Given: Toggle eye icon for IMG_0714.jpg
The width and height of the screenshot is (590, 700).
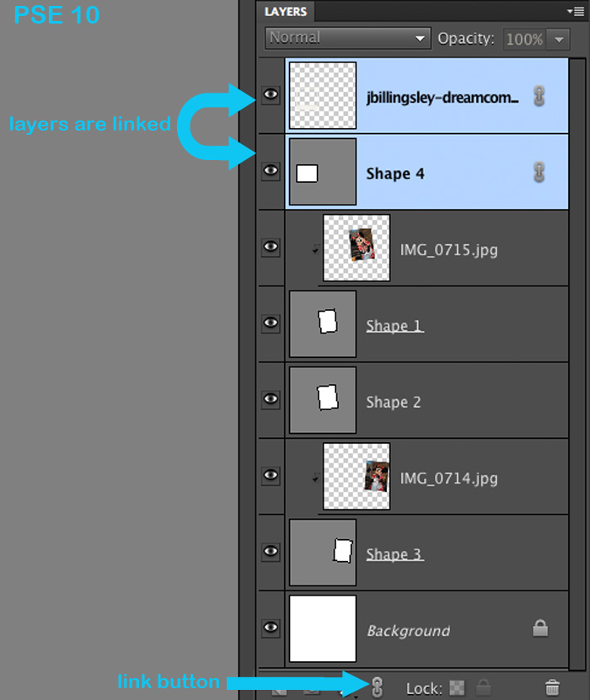Looking at the screenshot, I should tap(271, 475).
